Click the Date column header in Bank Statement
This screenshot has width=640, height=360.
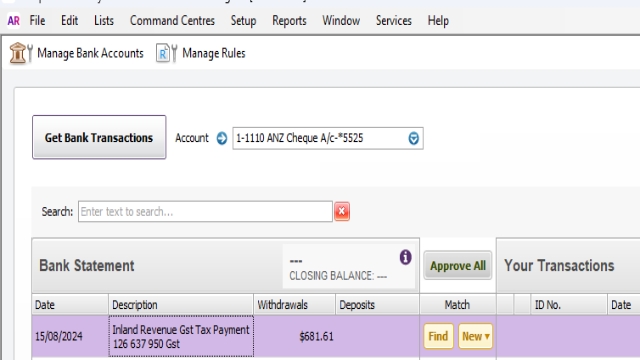click(x=70, y=304)
